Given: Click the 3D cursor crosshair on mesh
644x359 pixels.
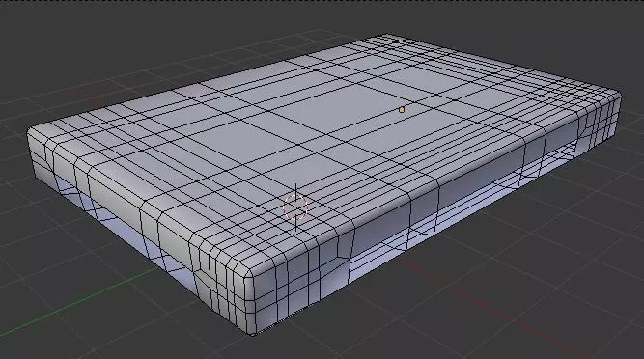Looking at the screenshot, I should click(x=295, y=207).
